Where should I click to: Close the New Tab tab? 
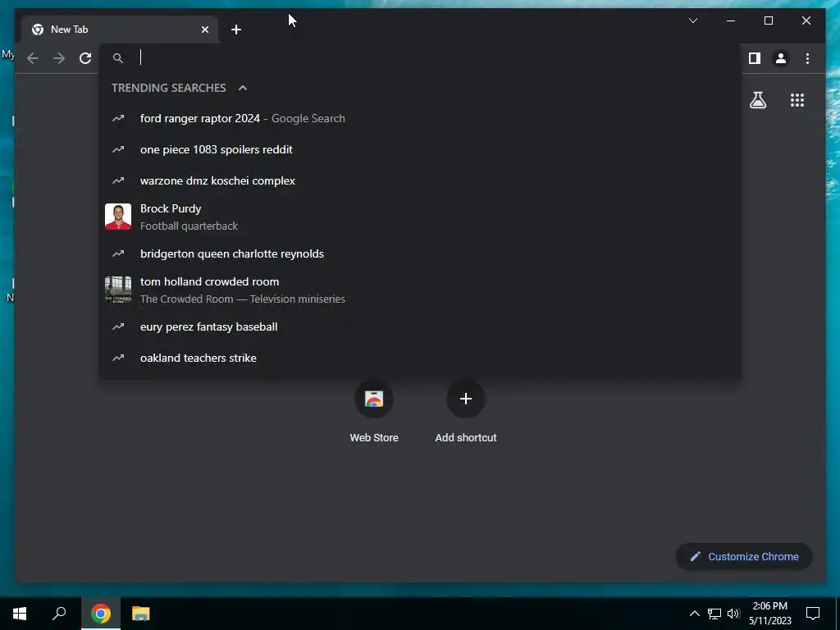click(x=204, y=30)
